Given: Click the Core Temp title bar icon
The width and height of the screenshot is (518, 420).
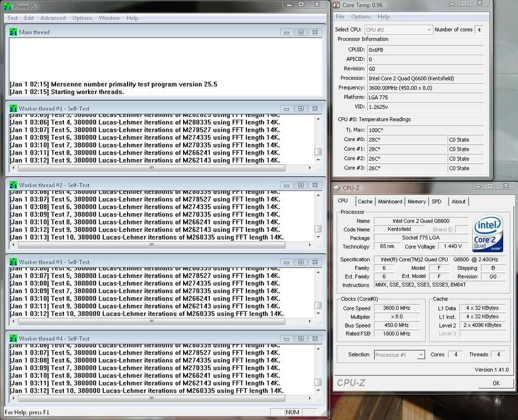Looking at the screenshot, I should pyautogui.click(x=336, y=5).
